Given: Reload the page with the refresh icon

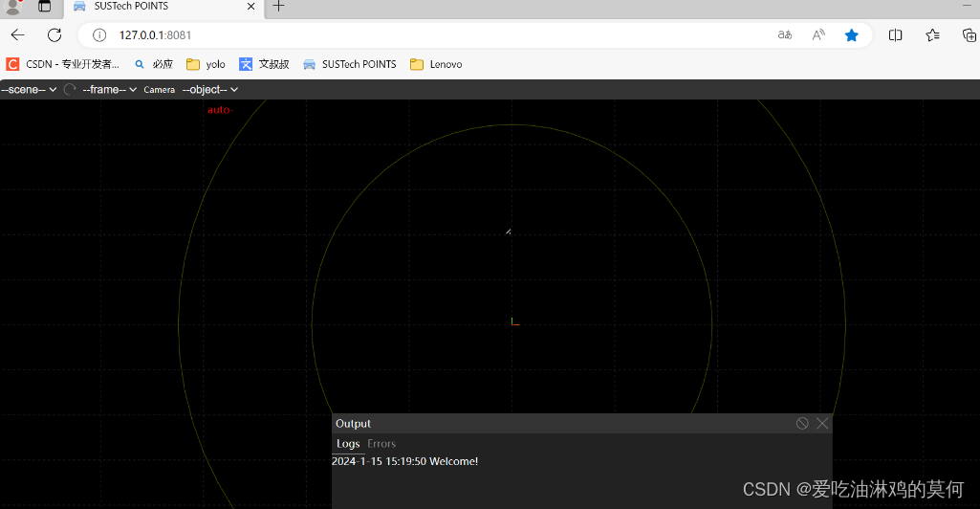Looking at the screenshot, I should 54,35.
